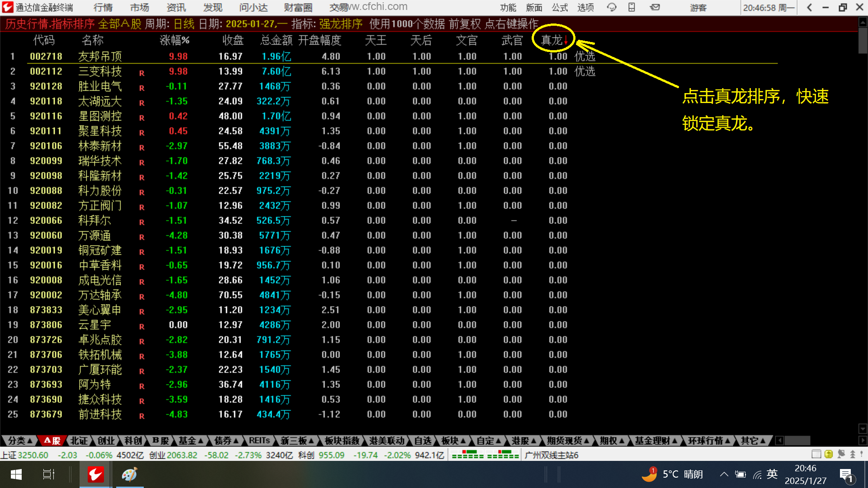Open the list panel icon in status bar
Image resolution: width=868 pixels, height=488 pixels.
point(816,454)
